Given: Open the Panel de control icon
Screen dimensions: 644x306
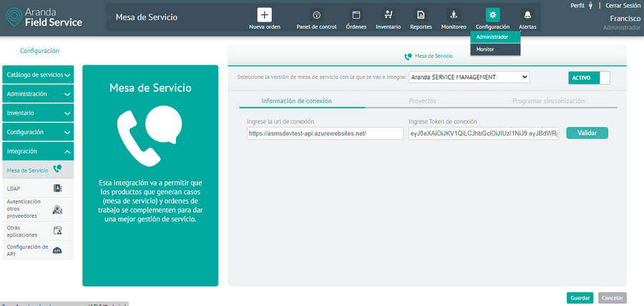Looking at the screenshot, I should [x=316, y=15].
